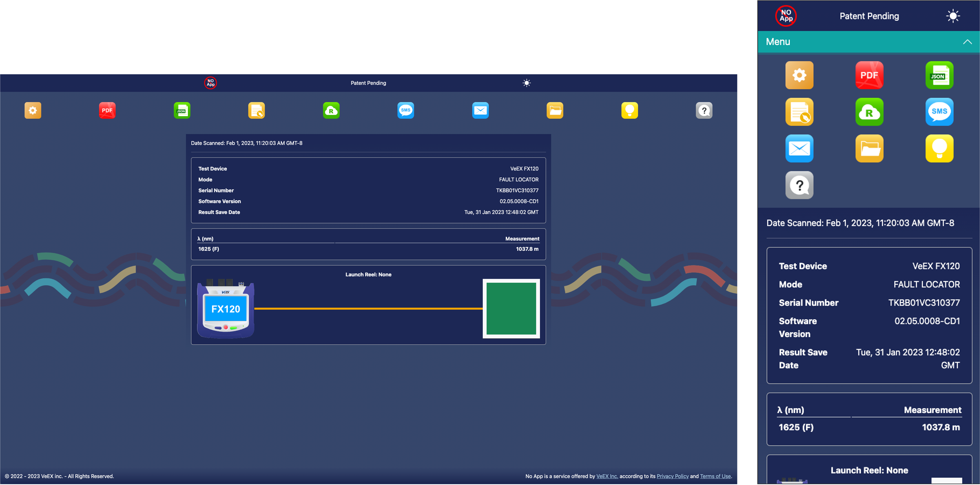Open notes editor icon in mobile menu
The width and height of the screenshot is (980, 485).
pos(799,111)
